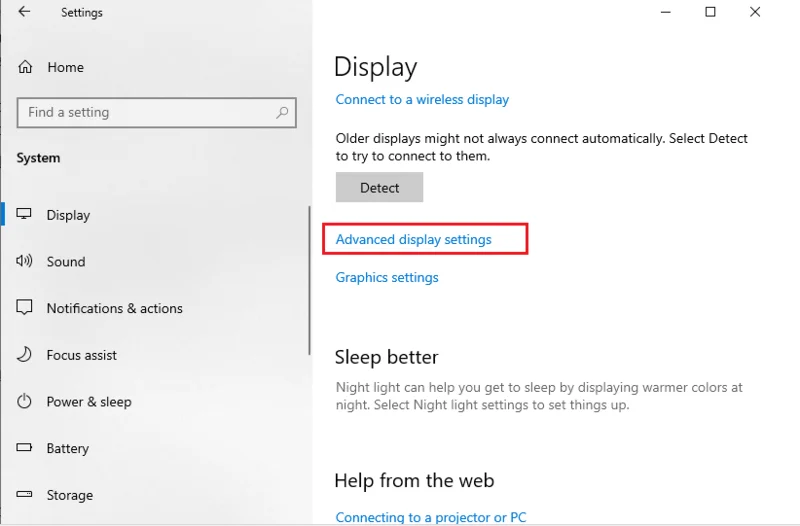Open Advanced display settings link

coord(413,239)
